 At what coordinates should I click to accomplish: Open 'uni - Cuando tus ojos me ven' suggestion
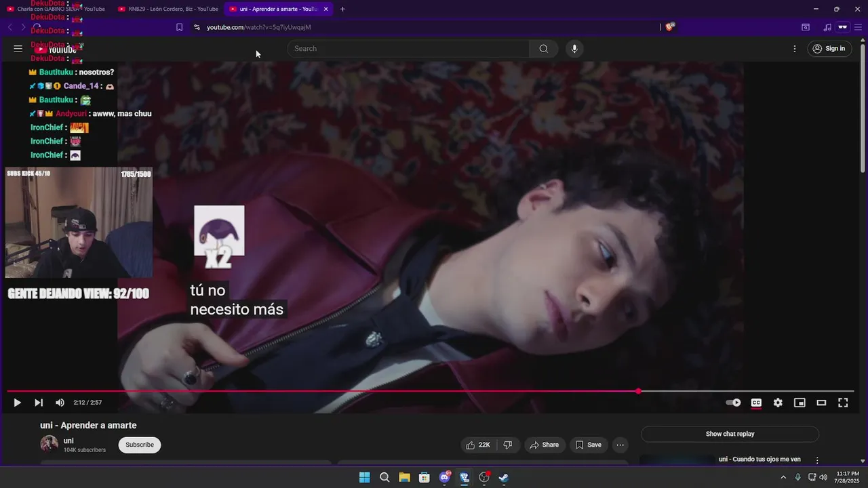[x=759, y=460]
